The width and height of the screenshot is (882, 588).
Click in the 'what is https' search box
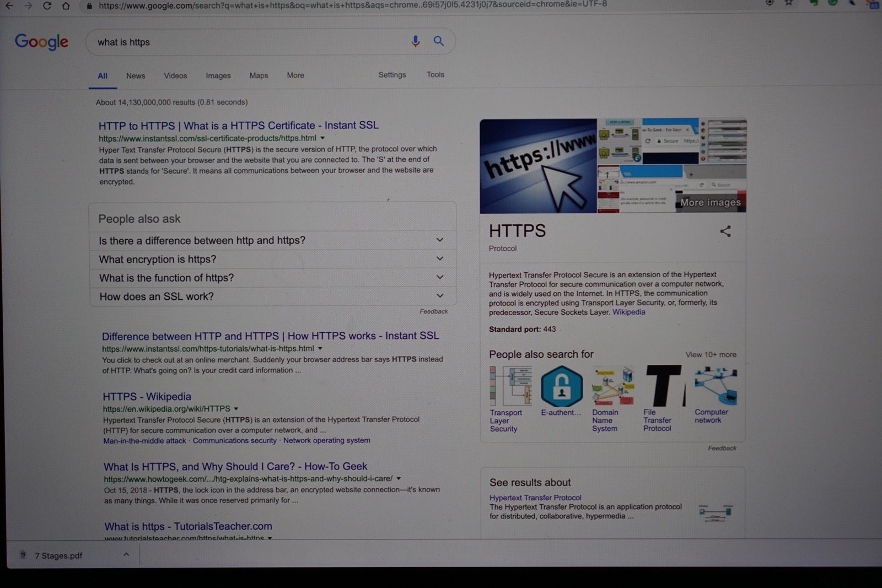pyautogui.click(x=248, y=42)
